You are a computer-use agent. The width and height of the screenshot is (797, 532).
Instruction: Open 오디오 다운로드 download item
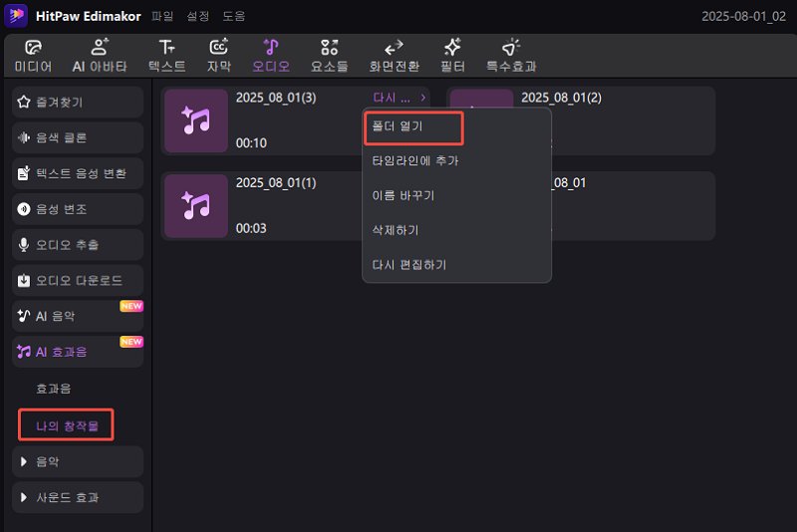(x=78, y=280)
